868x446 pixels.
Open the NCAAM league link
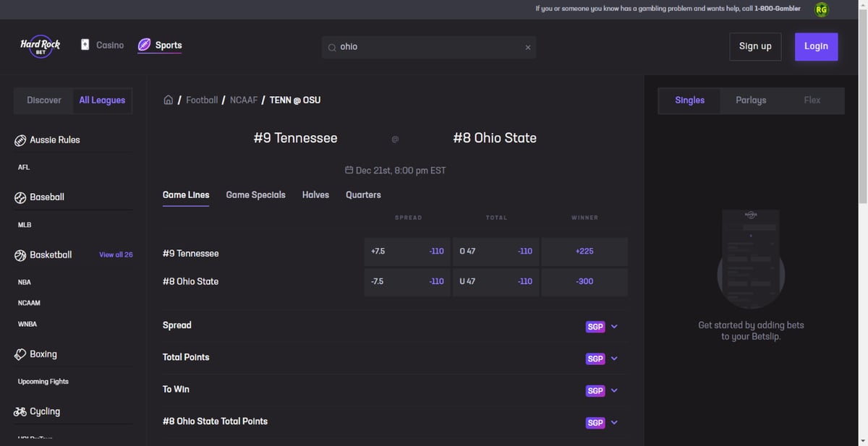29,303
